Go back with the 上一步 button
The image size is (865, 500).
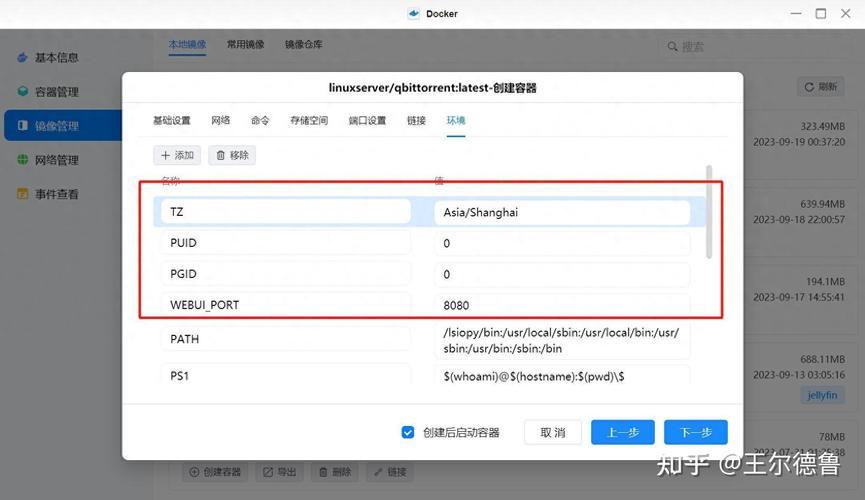pos(623,432)
